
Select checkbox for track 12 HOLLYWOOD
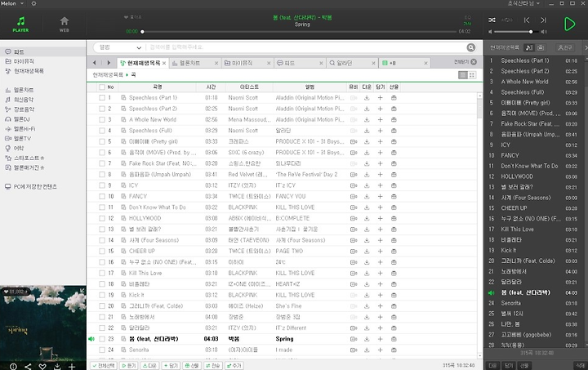[x=102, y=218]
